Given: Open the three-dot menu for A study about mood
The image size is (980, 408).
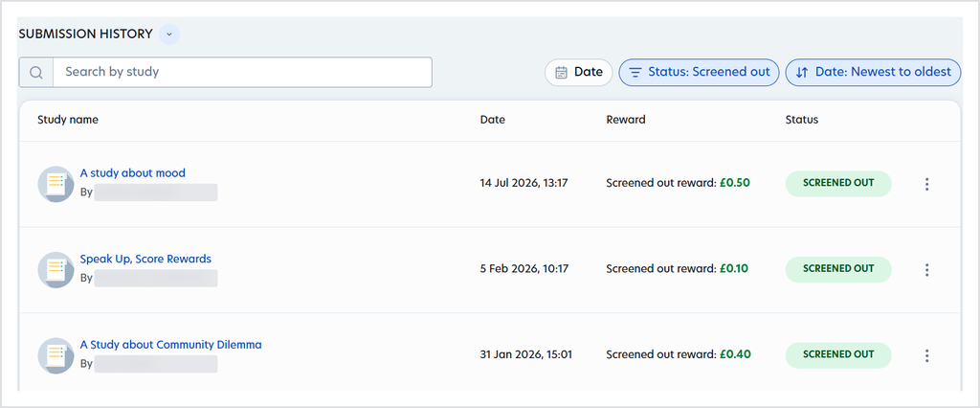Looking at the screenshot, I should (x=926, y=184).
